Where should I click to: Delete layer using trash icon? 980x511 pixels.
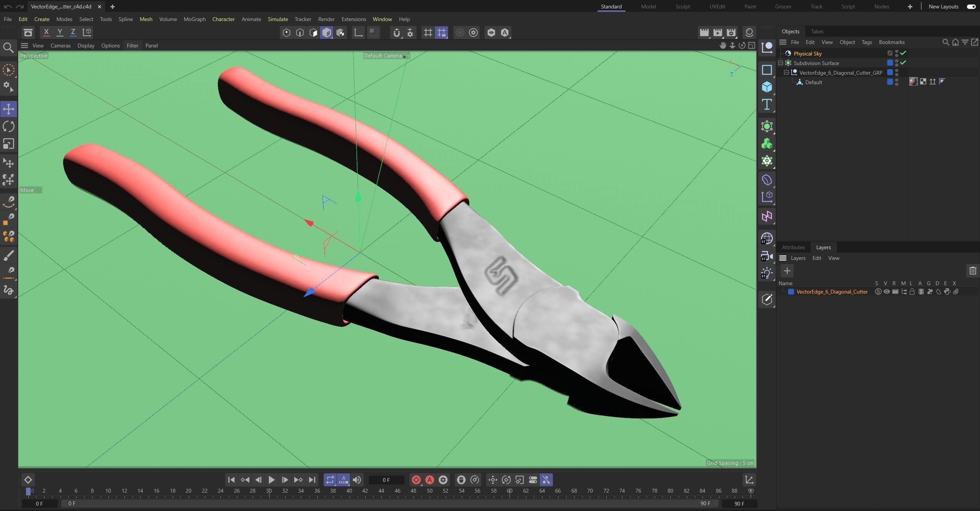973,271
